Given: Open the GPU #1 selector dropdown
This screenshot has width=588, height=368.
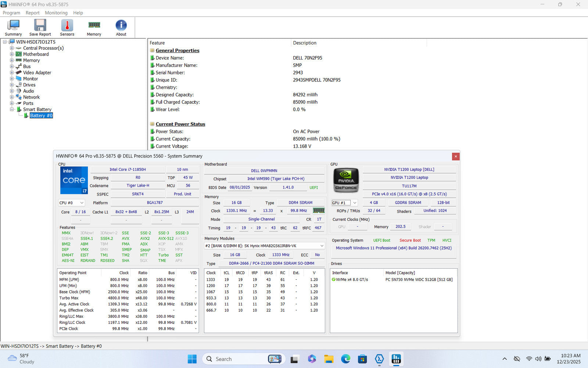Looking at the screenshot, I should [x=344, y=203].
